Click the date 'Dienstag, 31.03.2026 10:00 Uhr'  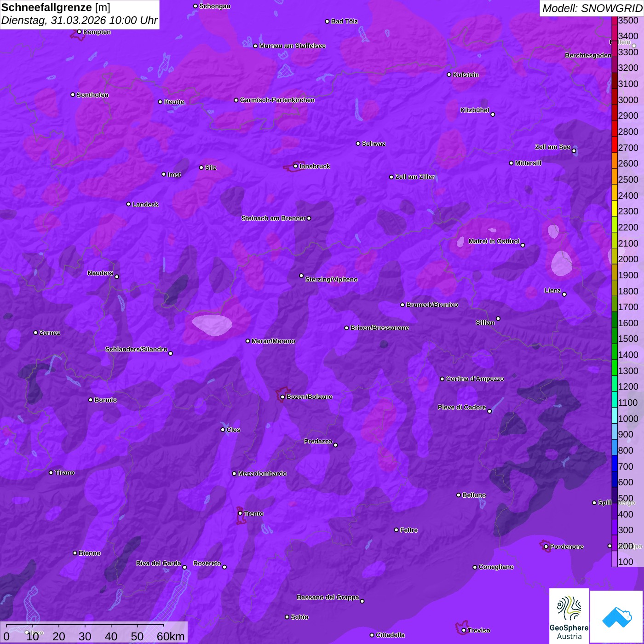point(79,21)
